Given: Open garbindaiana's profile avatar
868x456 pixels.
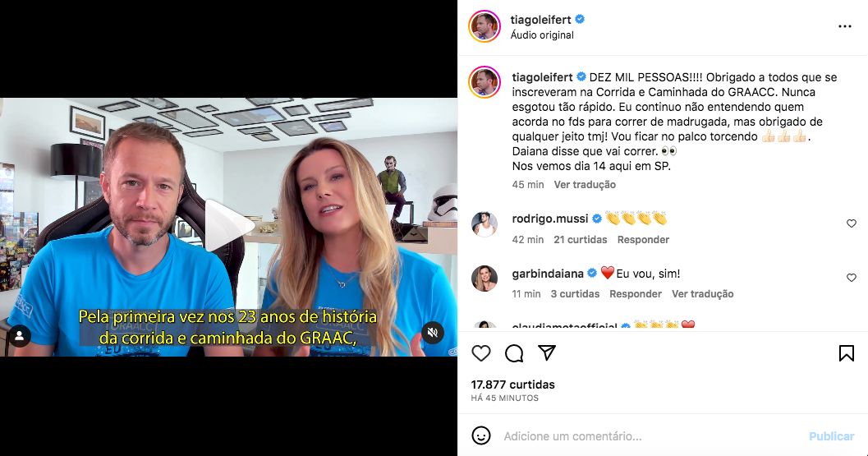Looking at the screenshot, I should pos(485,279).
